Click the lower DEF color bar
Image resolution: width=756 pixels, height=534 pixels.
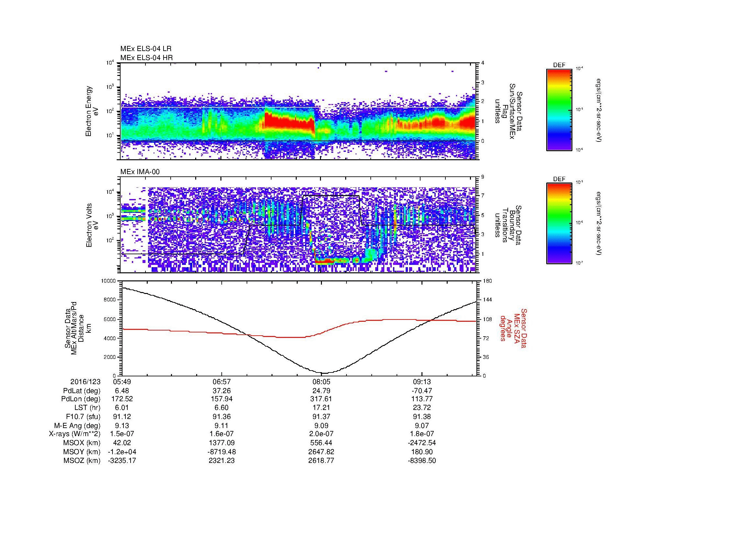tap(559, 224)
